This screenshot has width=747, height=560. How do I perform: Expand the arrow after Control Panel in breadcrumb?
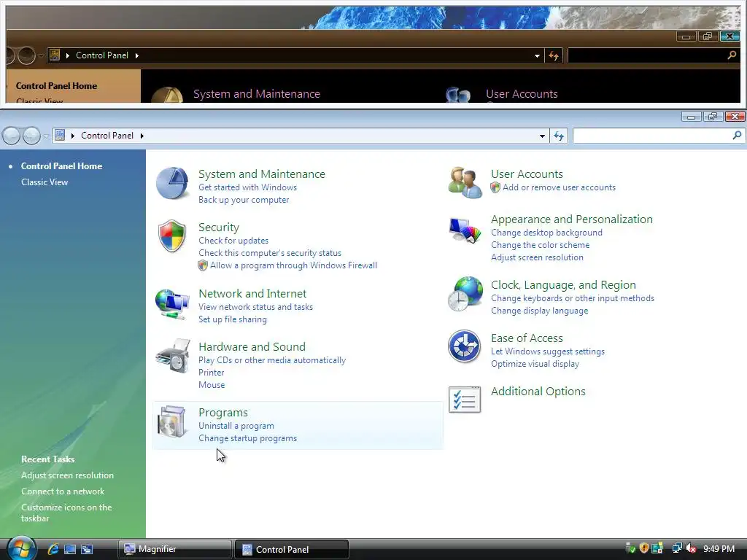tap(142, 136)
